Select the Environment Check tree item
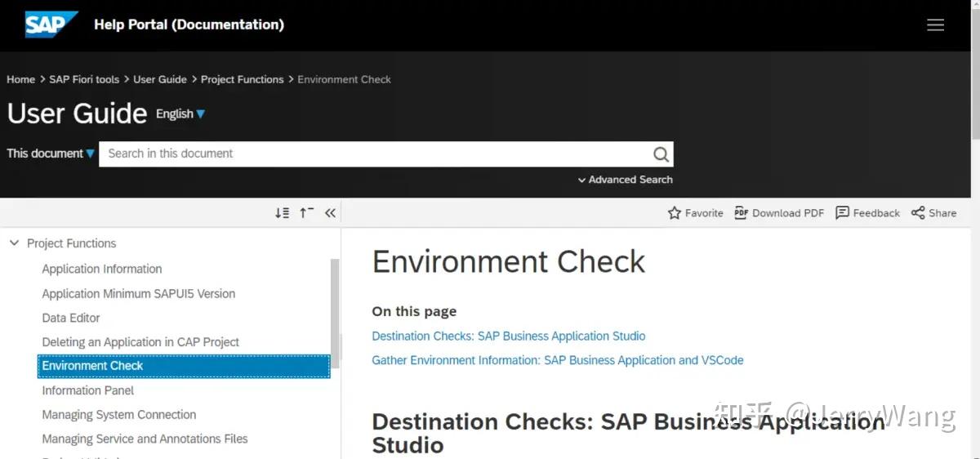The height and width of the screenshot is (459, 980). (x=184, y=366)
